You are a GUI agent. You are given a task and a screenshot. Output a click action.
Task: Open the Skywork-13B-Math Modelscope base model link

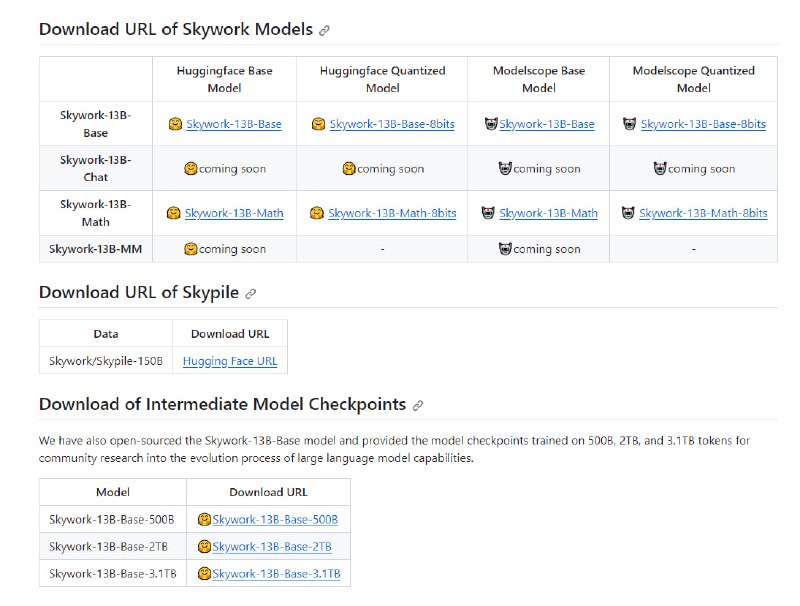(549, 213)
